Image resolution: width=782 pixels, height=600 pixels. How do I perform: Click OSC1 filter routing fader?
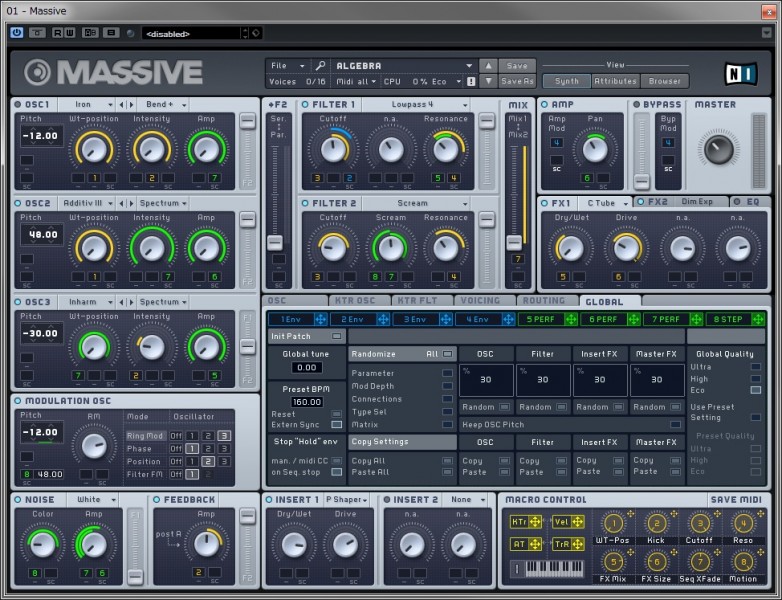tap(247, 121)
